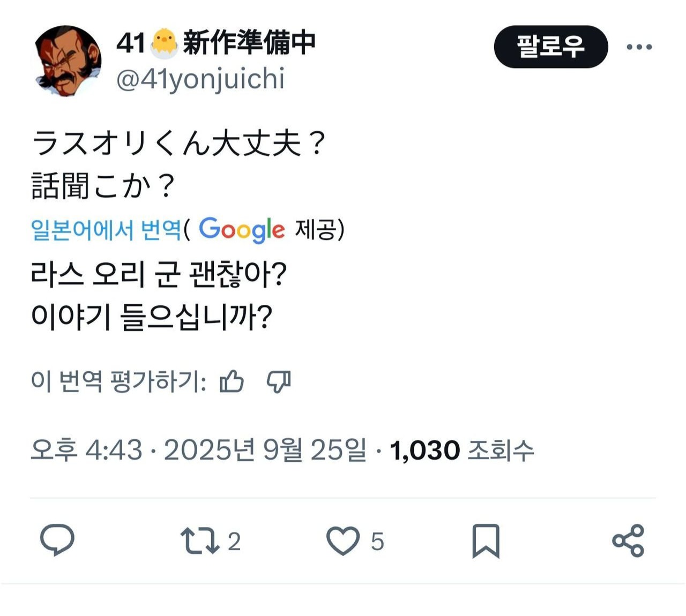This screenshot has width=686, height=616.
Task: Open the @41yonjuichi handle profile
Action: pyautogui.click(x=200, y=80)
